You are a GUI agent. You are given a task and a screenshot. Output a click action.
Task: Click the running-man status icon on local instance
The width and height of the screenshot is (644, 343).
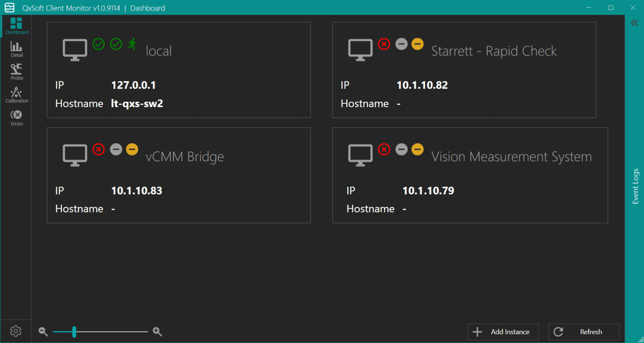tap(132, 44)
